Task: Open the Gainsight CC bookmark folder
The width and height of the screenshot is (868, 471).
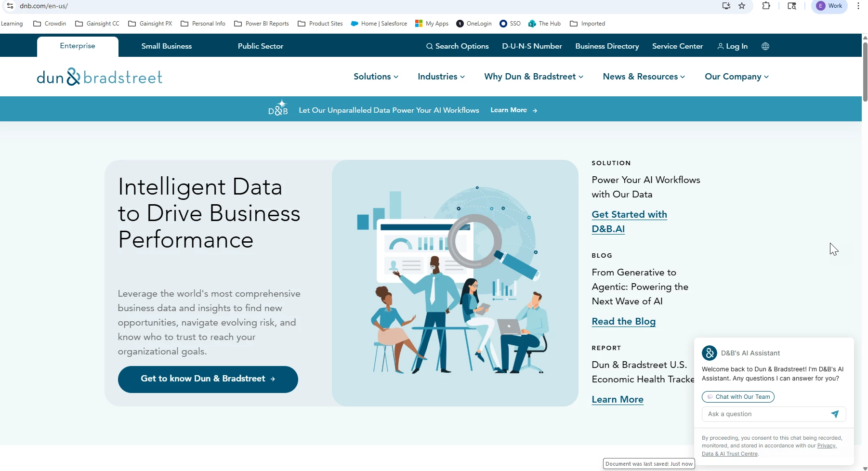Action: point(97,24)
